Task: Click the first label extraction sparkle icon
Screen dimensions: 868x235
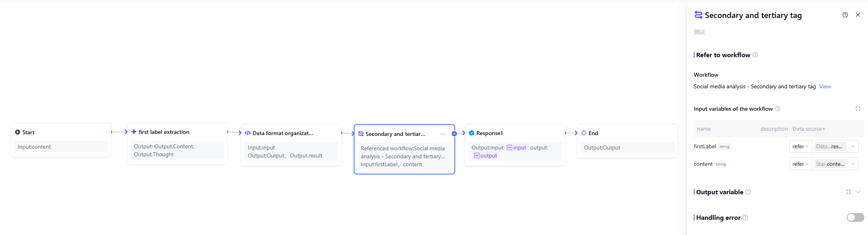Action: click(x=134, y=132)
